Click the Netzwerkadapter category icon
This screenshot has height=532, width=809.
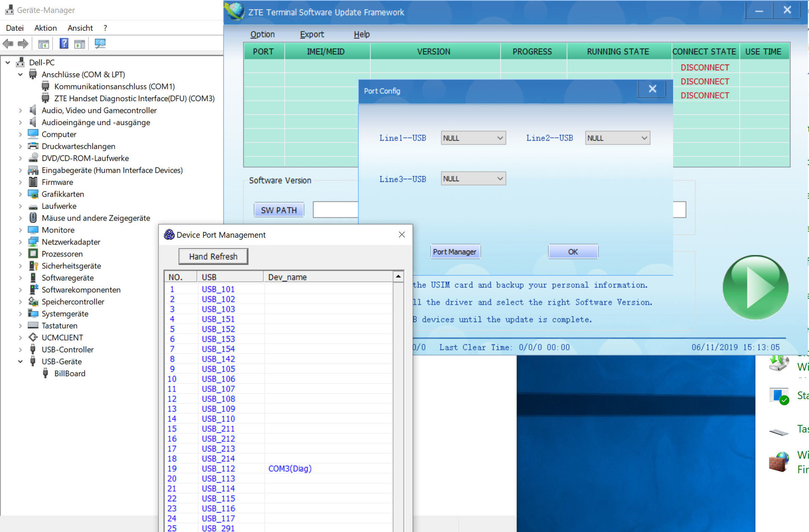(33, 242)
